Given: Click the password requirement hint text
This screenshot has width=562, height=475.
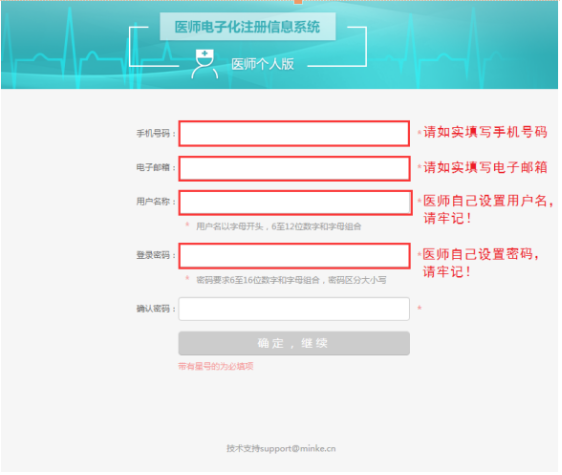Looking at the screenshot, I should tap(291, 280).
